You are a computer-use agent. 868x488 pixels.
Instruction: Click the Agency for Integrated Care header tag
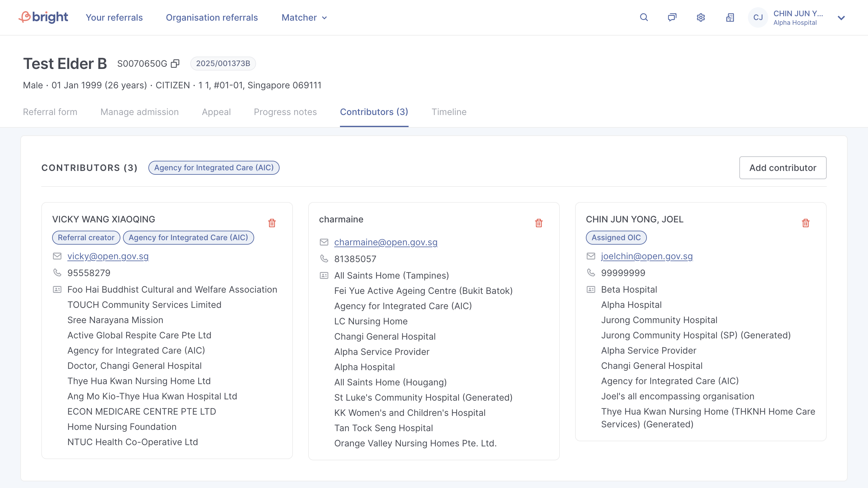(x=214, y=167)
